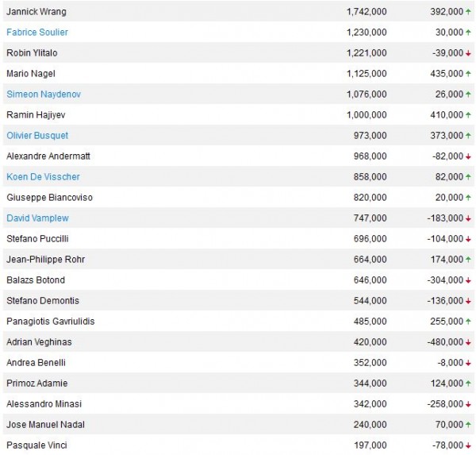The height and width of the screenshot is (455, 476).
Task: Click red down arrow beside -183,000
Action: click(x=468, y=218)
